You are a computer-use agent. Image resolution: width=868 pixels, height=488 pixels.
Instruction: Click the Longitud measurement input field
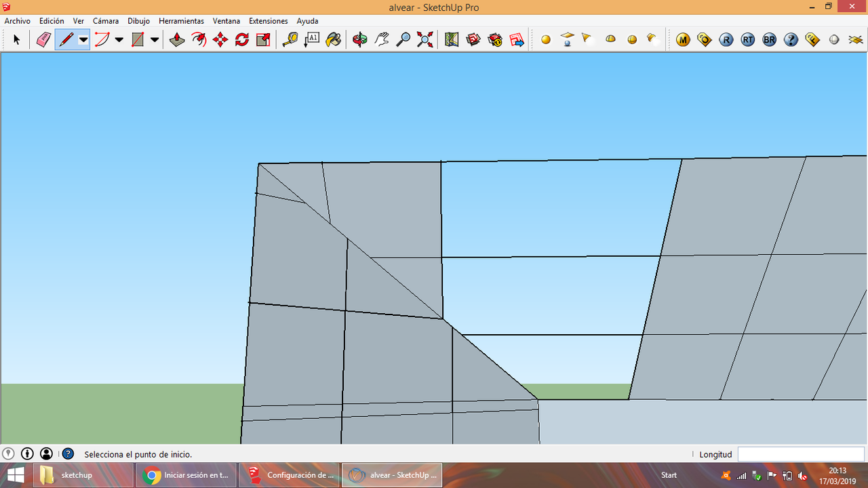pos(801,454)
